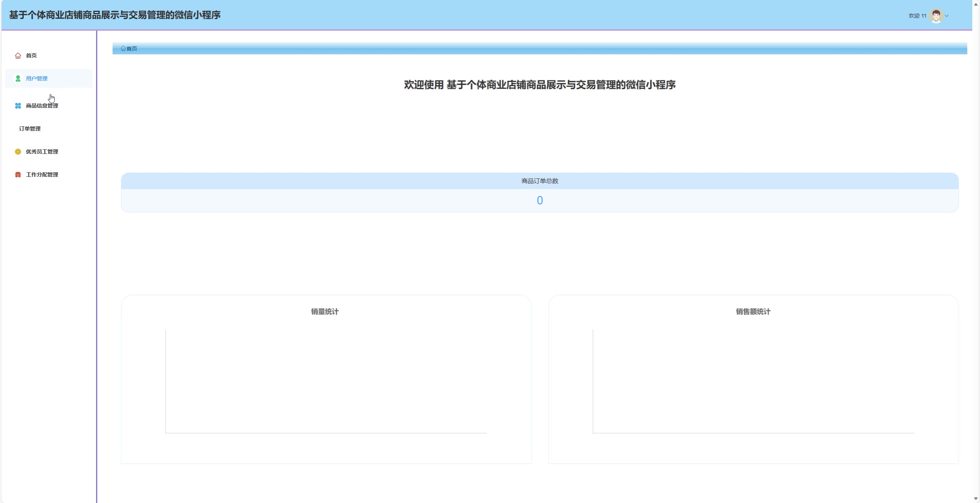
Task: Click the green user icon for 用户管理
Action: tap(18, 78)
